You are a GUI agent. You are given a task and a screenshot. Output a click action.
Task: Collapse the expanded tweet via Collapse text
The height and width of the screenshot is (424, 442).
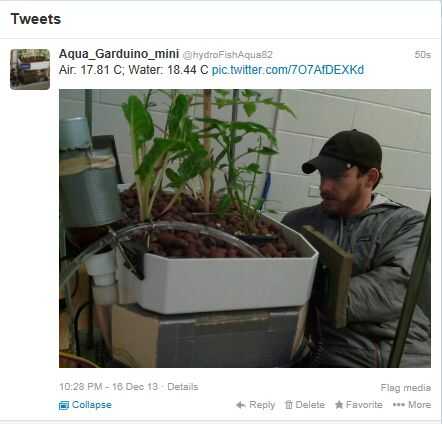[x=92, y=405]
